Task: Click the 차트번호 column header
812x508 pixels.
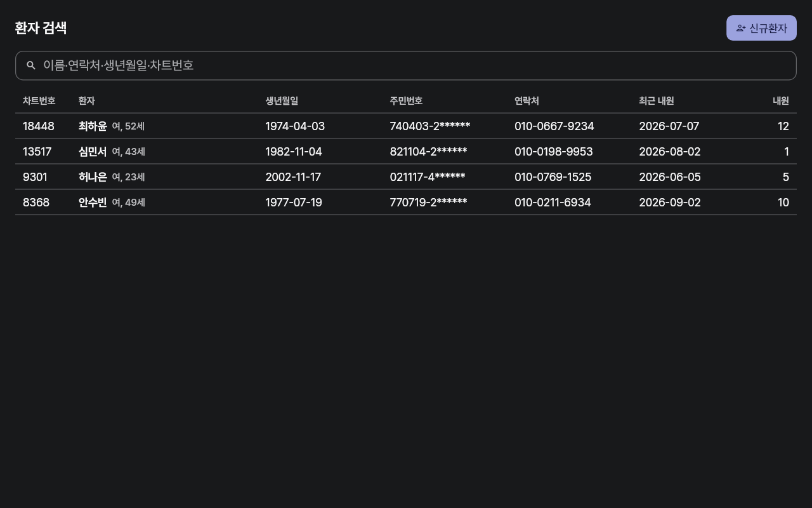Action: [x=39, y=101]
